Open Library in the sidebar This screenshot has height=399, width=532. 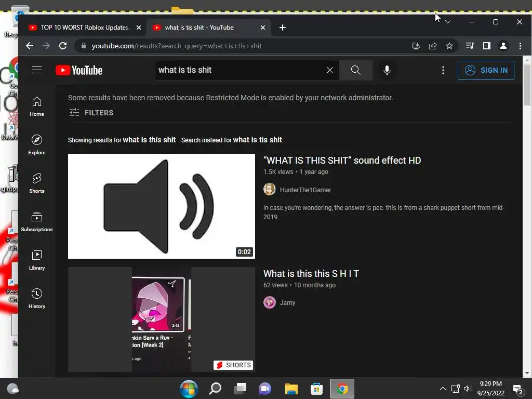click(x=37, y=260)
